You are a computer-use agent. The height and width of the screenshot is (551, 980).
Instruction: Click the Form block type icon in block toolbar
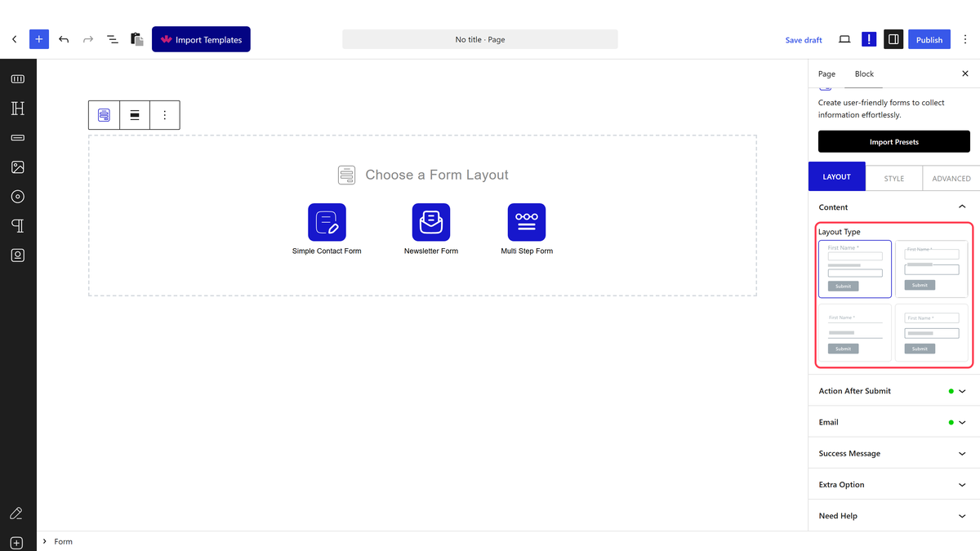click(x=104, y=115)
